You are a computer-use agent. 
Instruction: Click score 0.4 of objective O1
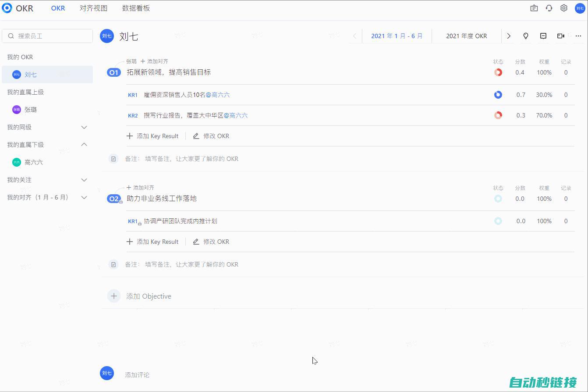click(520, 72)
